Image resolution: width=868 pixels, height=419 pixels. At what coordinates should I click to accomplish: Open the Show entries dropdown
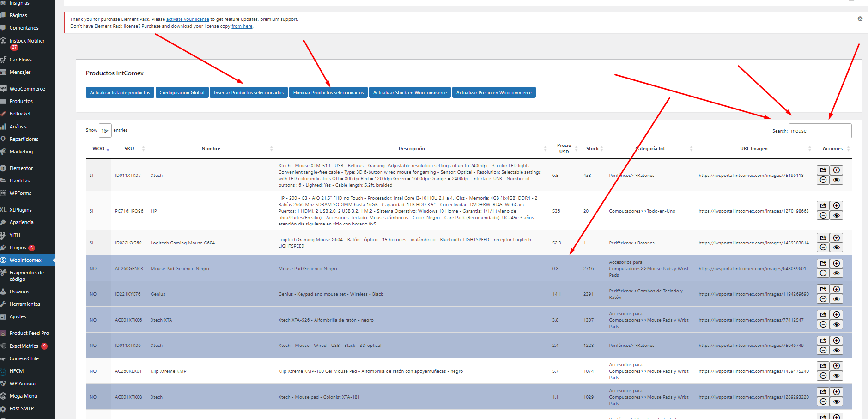tap(105, 131)
